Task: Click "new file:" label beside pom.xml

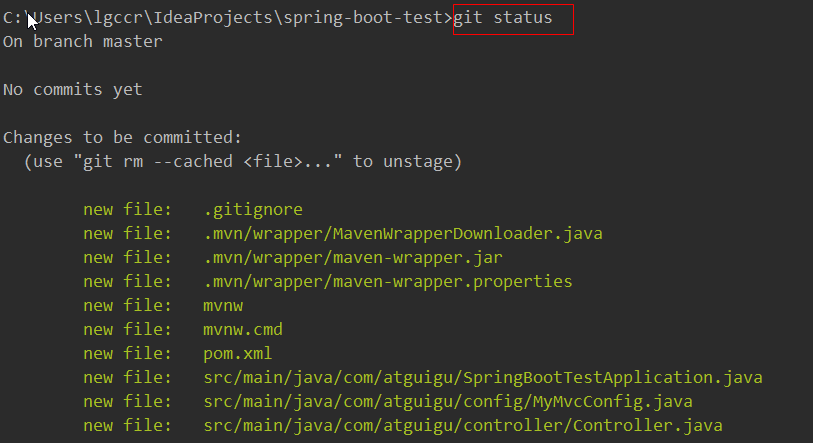Action: coord(128,354)
